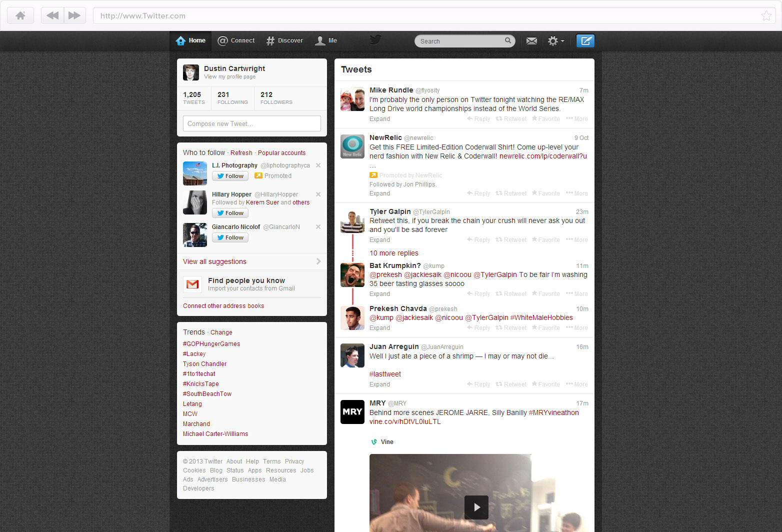Show 10 more replies

coord(394,253)
